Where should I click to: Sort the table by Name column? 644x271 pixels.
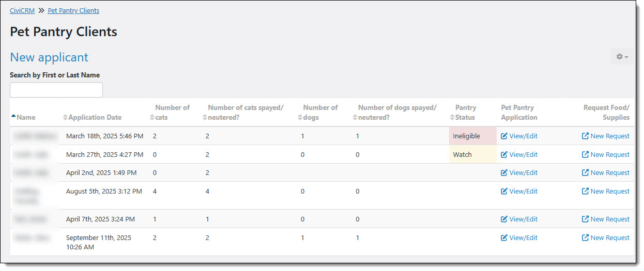pos(26,117)
